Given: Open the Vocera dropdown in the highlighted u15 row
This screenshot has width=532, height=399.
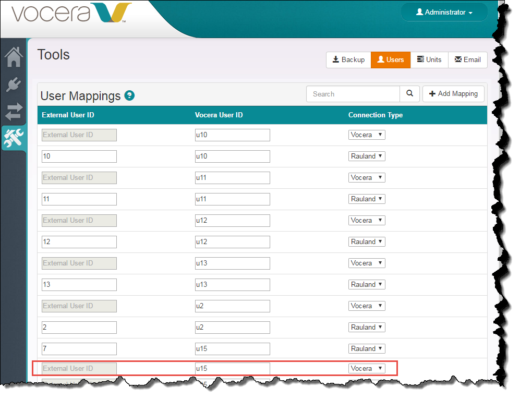Looking at the screenshot, I should [367, 368].
